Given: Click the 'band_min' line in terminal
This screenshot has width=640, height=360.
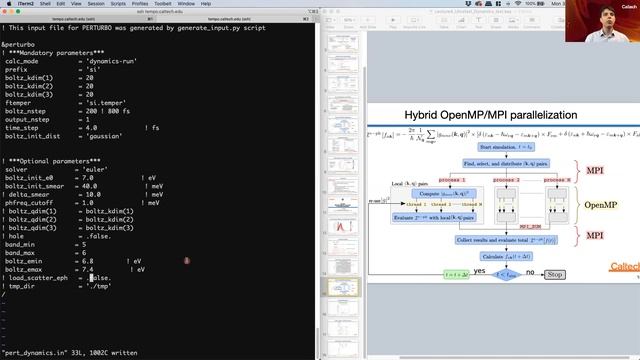Looking at the screenshot, I should (x=45, y=244).
